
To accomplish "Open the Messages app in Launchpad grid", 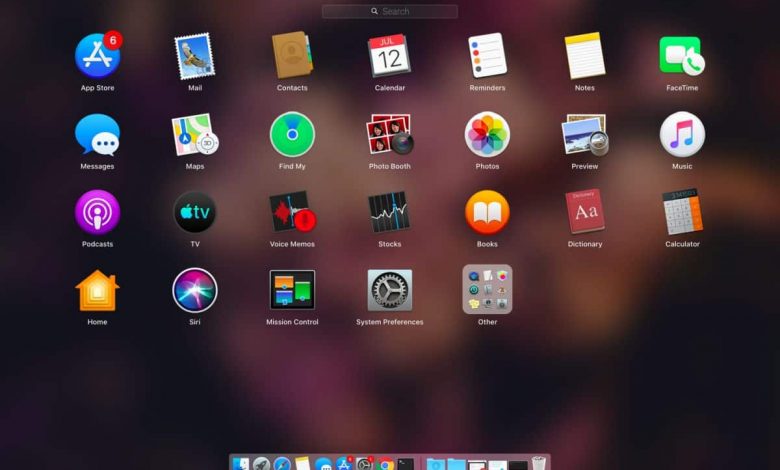I will tap(98, 134).
